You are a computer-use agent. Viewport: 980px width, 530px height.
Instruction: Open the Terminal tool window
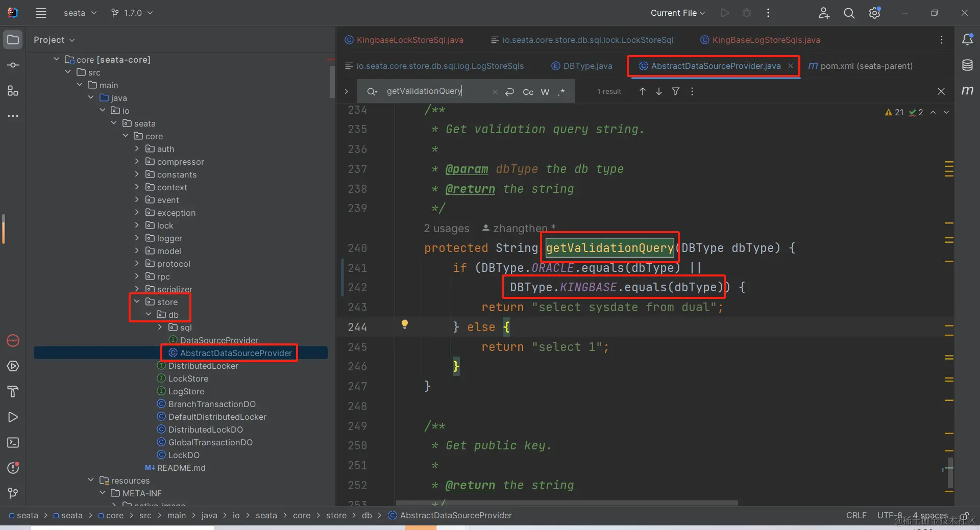pos(13,443)
